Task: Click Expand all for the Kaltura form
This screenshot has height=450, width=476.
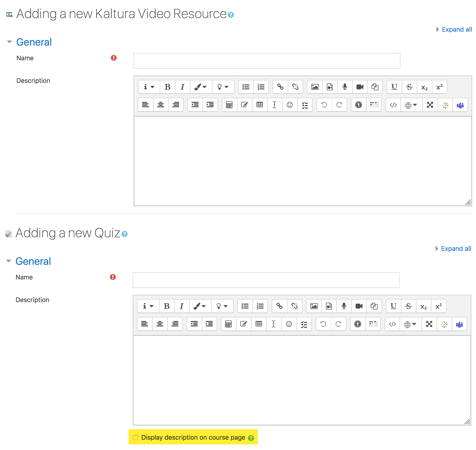Action: 457,29
